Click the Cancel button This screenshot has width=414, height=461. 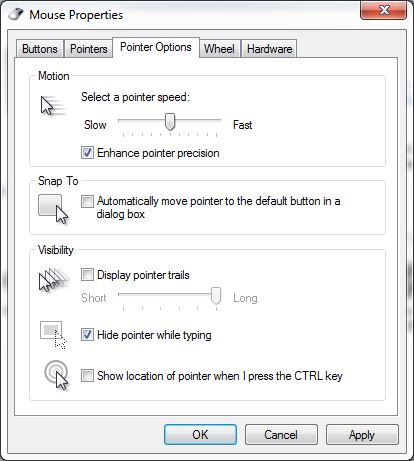[281, 435]
